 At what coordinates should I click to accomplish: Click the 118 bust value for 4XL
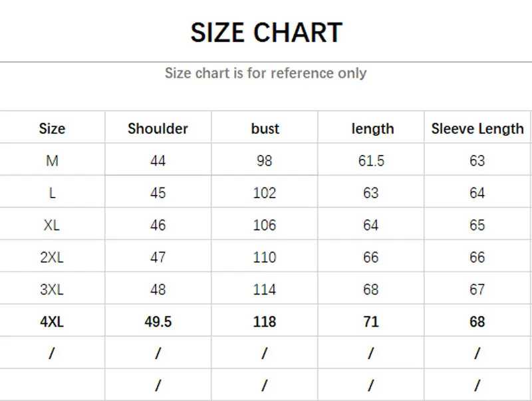point(265,322)
